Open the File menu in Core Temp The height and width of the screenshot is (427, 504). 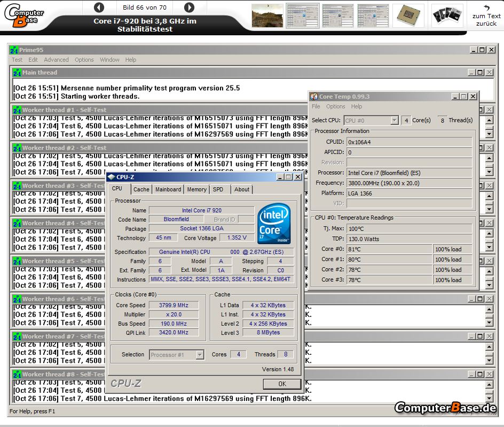pyautogui.click(x=316, y=106)
